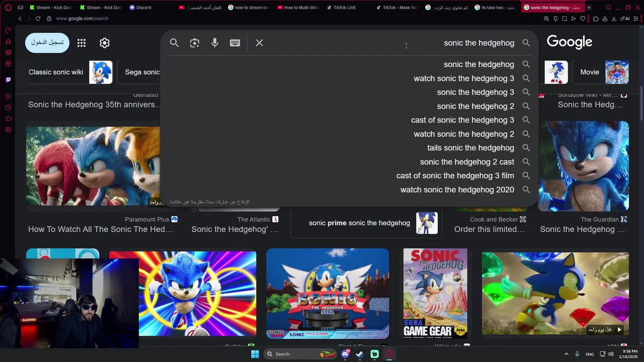The image size is (644, 362).
Task: Open Steam from the Windows taskbar
Action: (x=360, y=354)
